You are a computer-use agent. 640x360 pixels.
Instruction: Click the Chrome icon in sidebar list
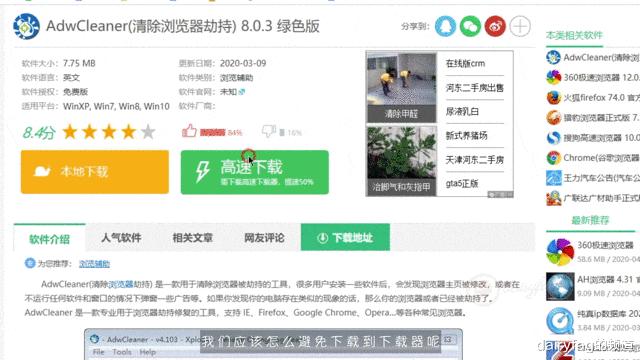tap(553, 158)
